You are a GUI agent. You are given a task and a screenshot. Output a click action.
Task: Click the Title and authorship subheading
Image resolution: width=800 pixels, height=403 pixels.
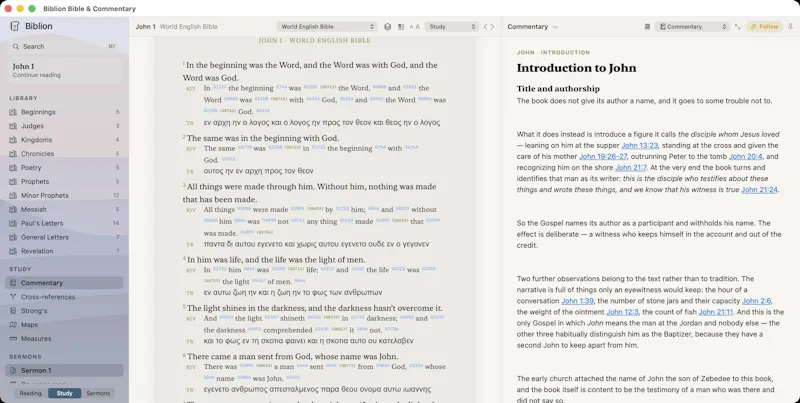[x=558, y=89]
